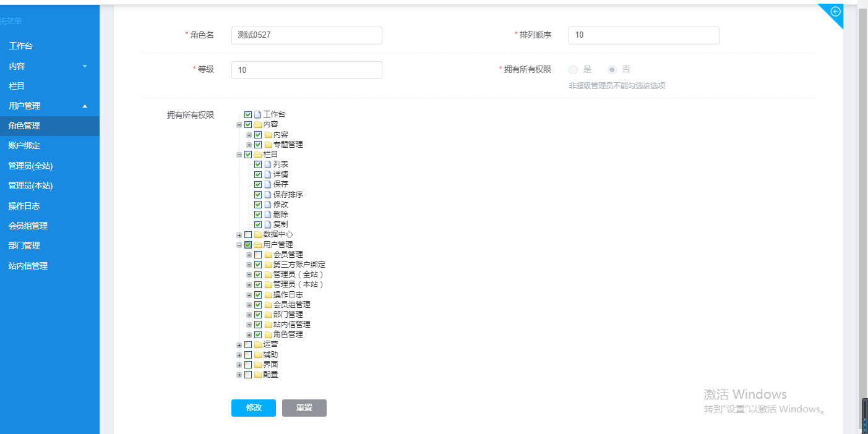The width and height of the screenshot is (868, 434).
Task: Expand the 内容 sidebar menu
Action: click(x=49, y=66)
